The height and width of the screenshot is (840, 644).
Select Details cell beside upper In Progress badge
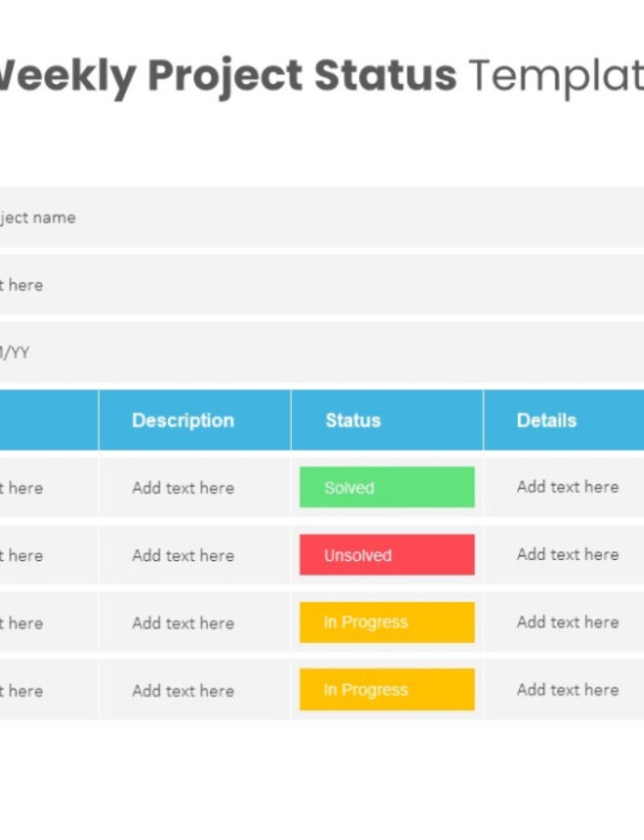[567, 622]
